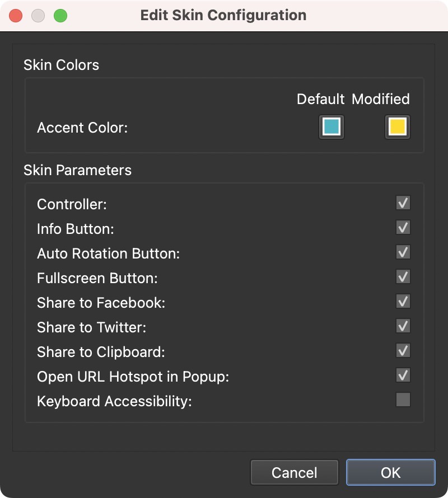Enable Keyboard Accessibility checkbox
Screen dimensions: 448x498
[x=403, y=400]
